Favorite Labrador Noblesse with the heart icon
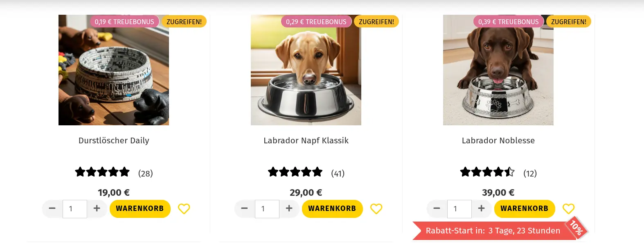Viewport: 644px width, 249px height. click(569, 209)
